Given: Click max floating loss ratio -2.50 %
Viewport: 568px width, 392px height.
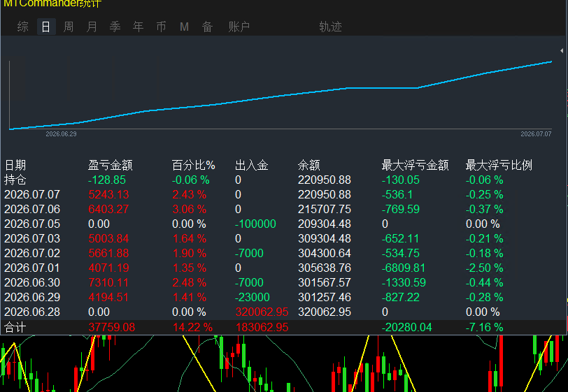Looking at the screenshot, I should 485,268.
